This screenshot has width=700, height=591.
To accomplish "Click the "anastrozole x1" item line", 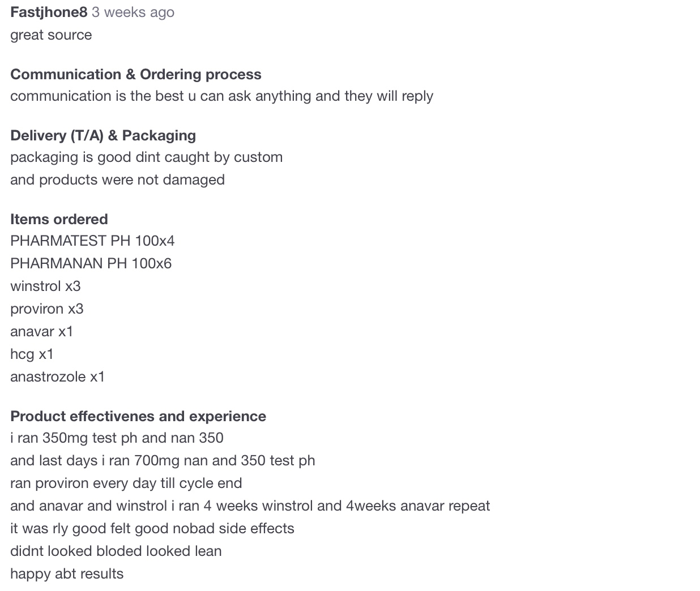I will pyautogui.click(x=58, y=376).
